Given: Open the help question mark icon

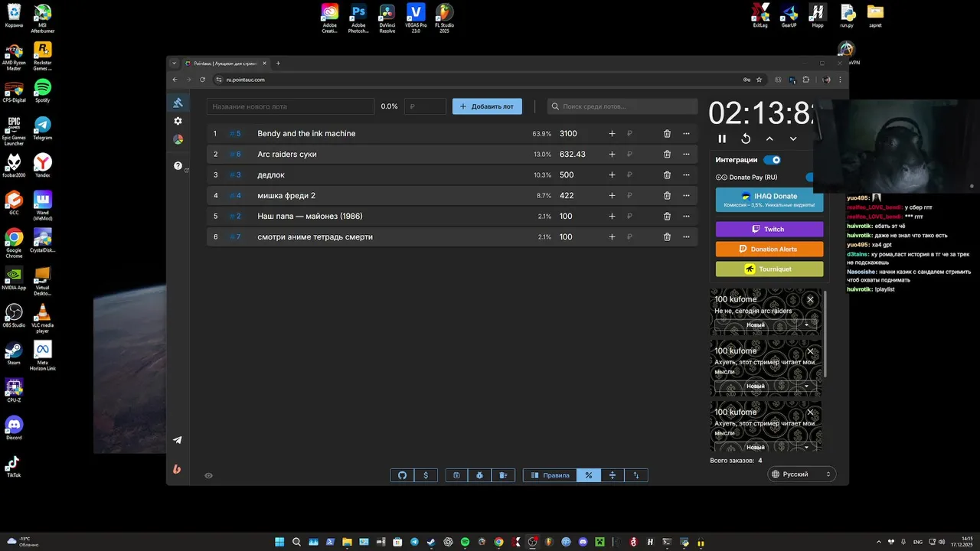Looking at the screenshot, I should [x=178, y=165].
